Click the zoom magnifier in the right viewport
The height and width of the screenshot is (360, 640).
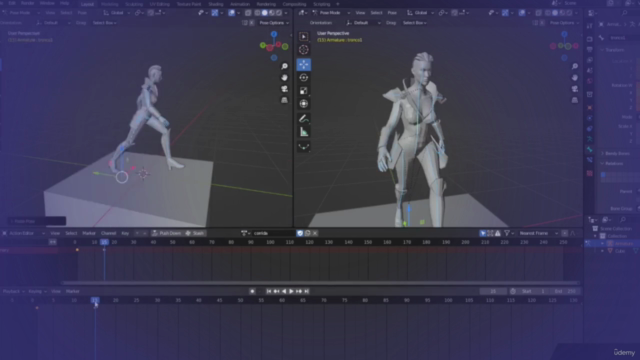click(x=575, y=66)
